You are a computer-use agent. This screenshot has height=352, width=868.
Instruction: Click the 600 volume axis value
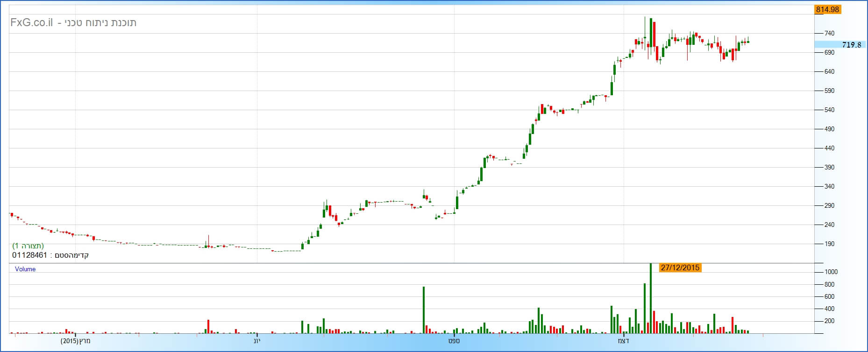[x=829, y=297]
